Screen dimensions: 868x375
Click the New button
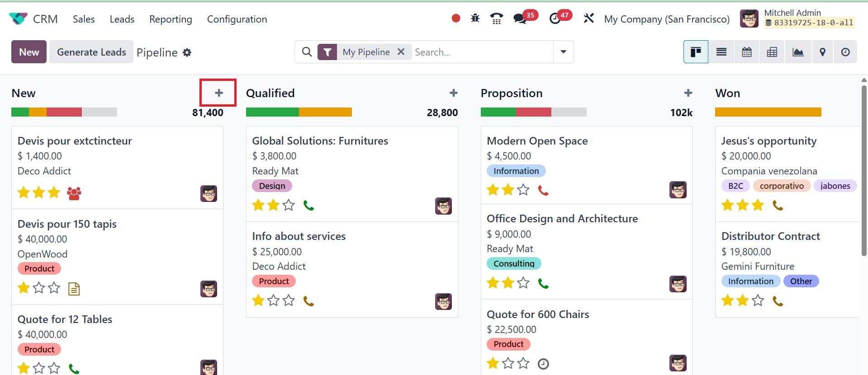[29, 52]
